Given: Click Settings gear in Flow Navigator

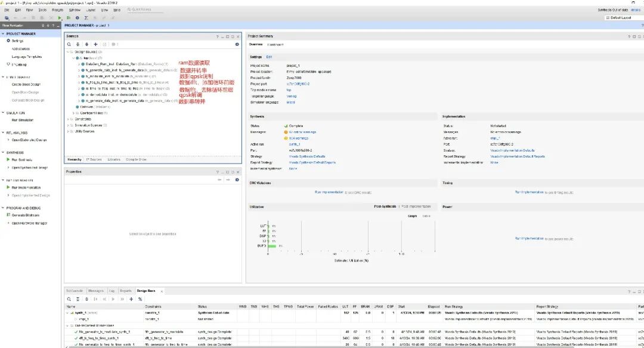Looking at the screenshot, I should [8, 41].
